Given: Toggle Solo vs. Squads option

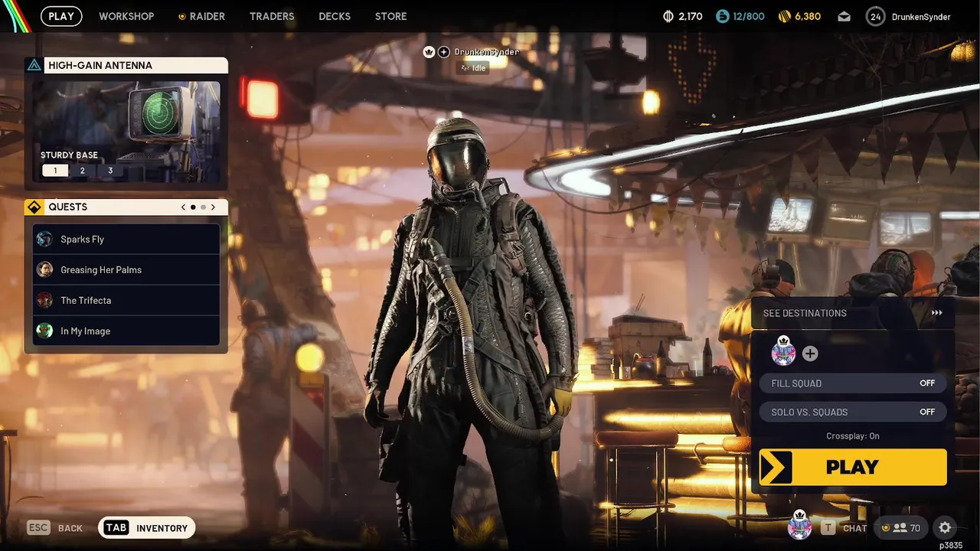Looking at the screenshot, I should click(x=853, y=412).
